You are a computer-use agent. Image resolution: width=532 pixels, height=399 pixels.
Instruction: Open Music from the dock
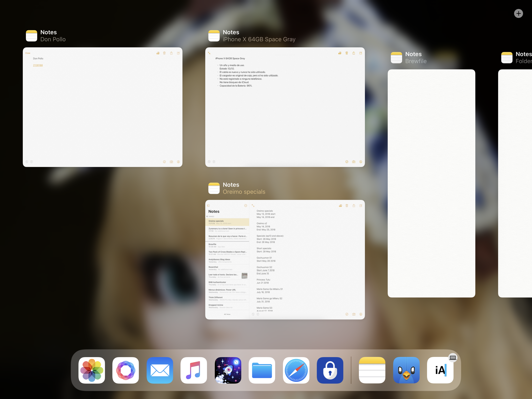click(194, 370)
